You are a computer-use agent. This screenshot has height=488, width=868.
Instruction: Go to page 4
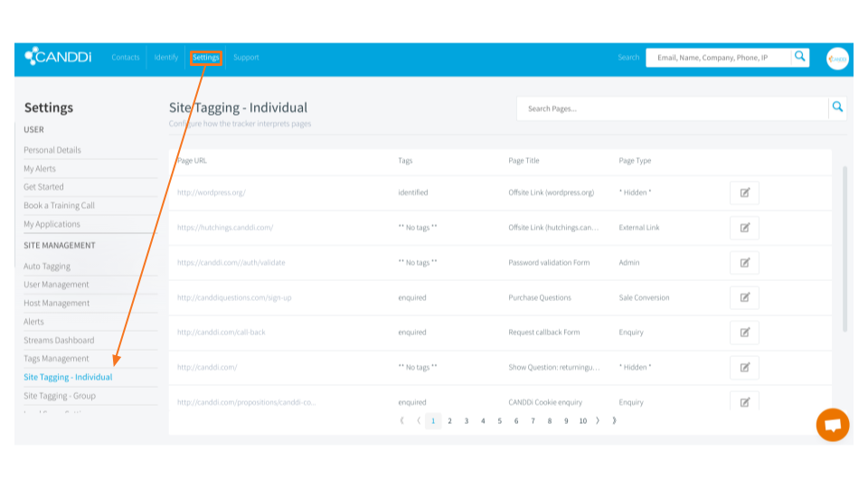483,420
